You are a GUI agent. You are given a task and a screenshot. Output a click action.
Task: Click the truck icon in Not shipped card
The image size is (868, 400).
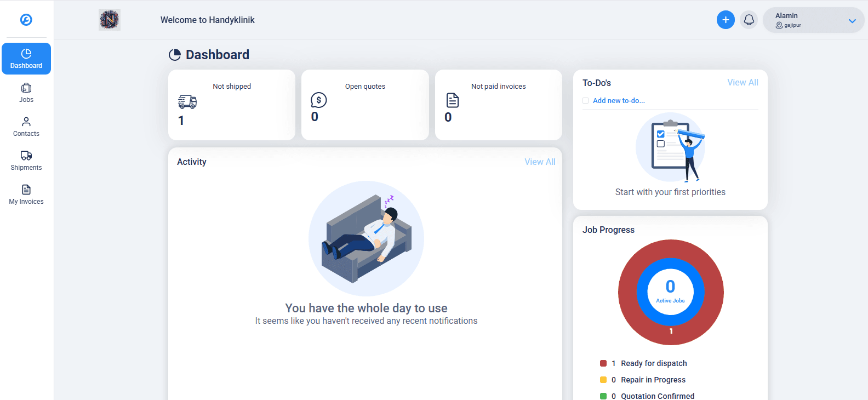[187, 101]
